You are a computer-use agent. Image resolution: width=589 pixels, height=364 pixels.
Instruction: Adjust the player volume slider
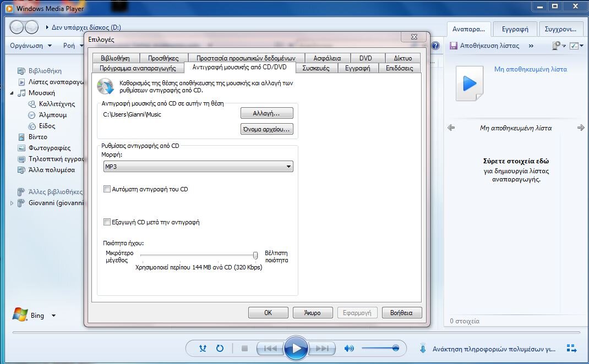point(380,348)
